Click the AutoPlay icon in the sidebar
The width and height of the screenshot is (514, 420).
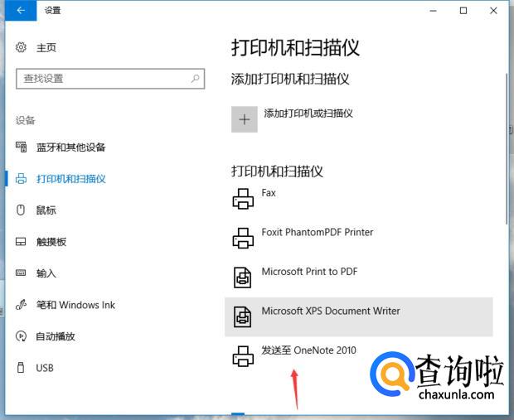[21, 336]
